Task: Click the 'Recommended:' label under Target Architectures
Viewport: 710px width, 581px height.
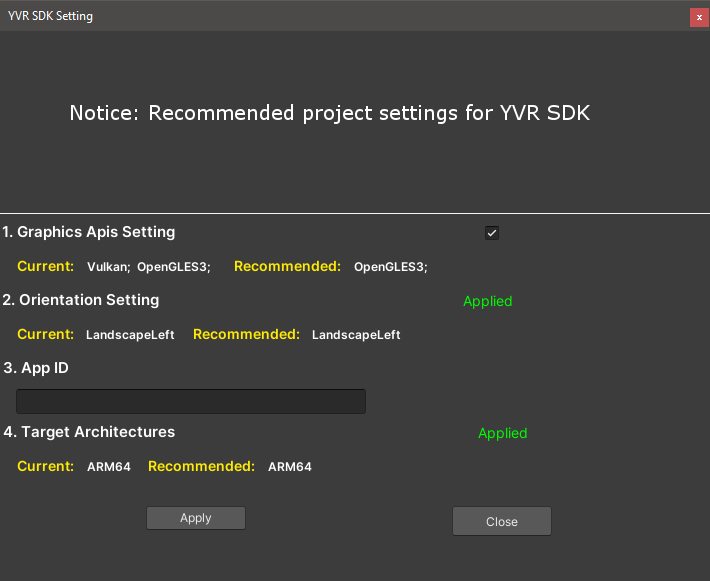Action: 201,466
